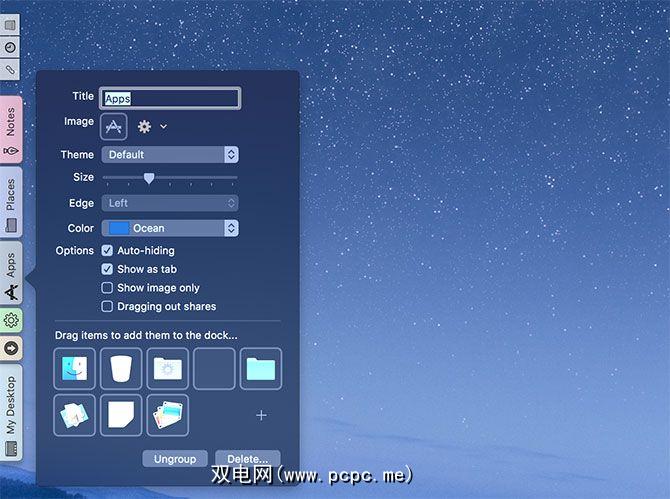Select the photo stack icon in the grid
This screenshot has height=499, width=670.
point(168,415)
